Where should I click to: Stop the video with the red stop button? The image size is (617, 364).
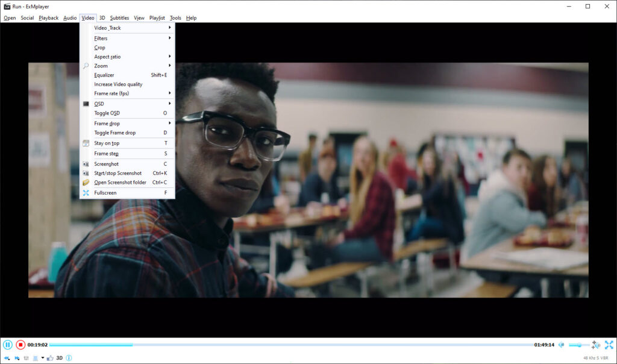pyautogui.click(x=20, y=345)
